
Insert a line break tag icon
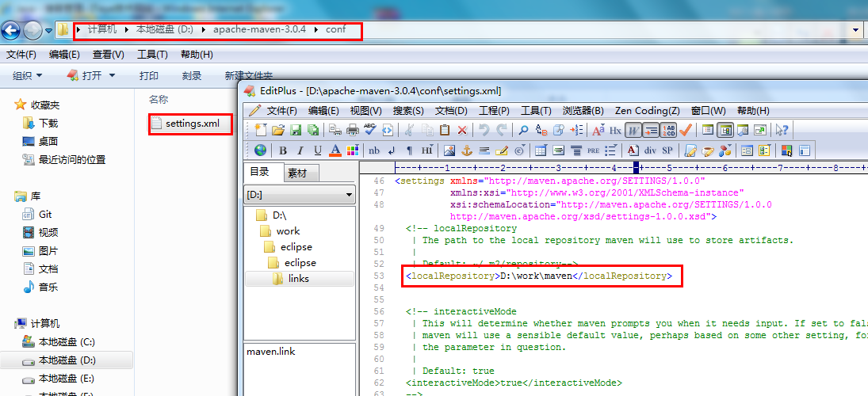pos(392,150)
